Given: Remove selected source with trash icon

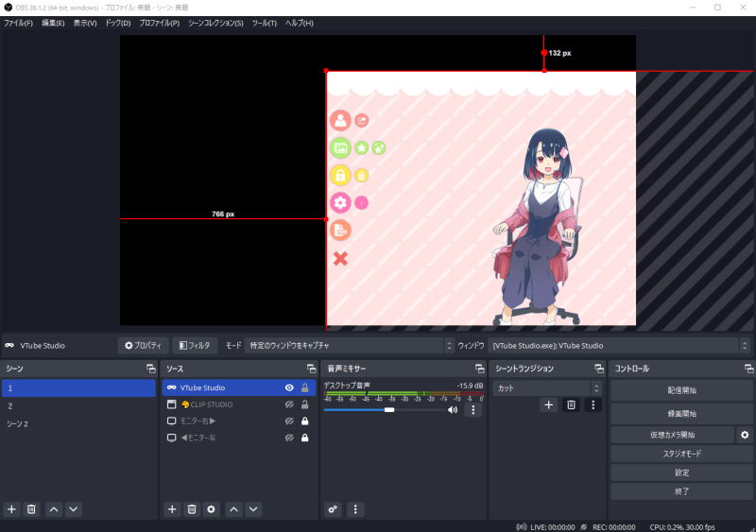Looking at the screenshot, I should (x=192, y=509).
